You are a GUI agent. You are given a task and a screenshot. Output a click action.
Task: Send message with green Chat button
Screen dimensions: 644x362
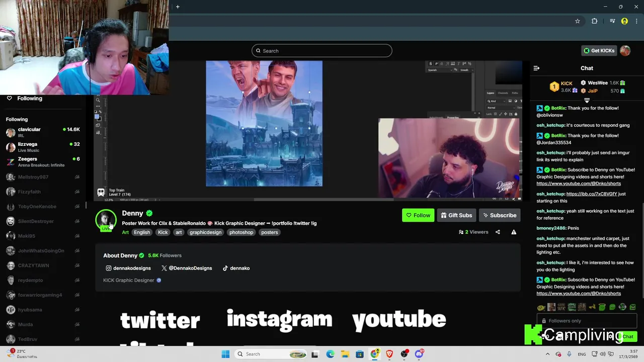(x=627, y=336)
